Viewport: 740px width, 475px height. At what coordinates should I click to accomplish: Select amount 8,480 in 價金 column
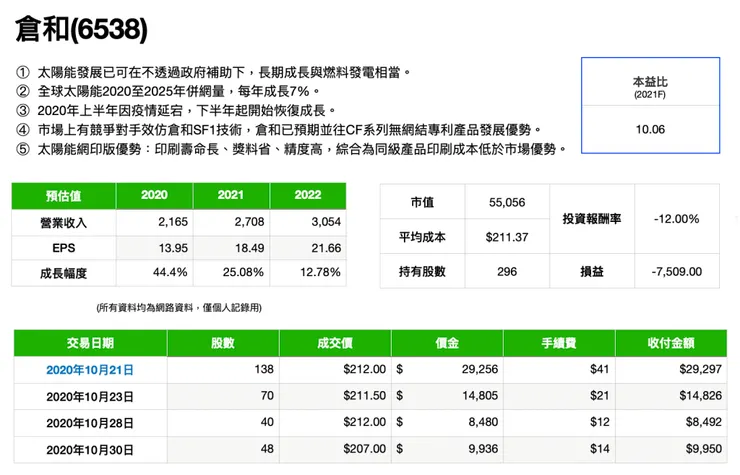click(483, 422)
